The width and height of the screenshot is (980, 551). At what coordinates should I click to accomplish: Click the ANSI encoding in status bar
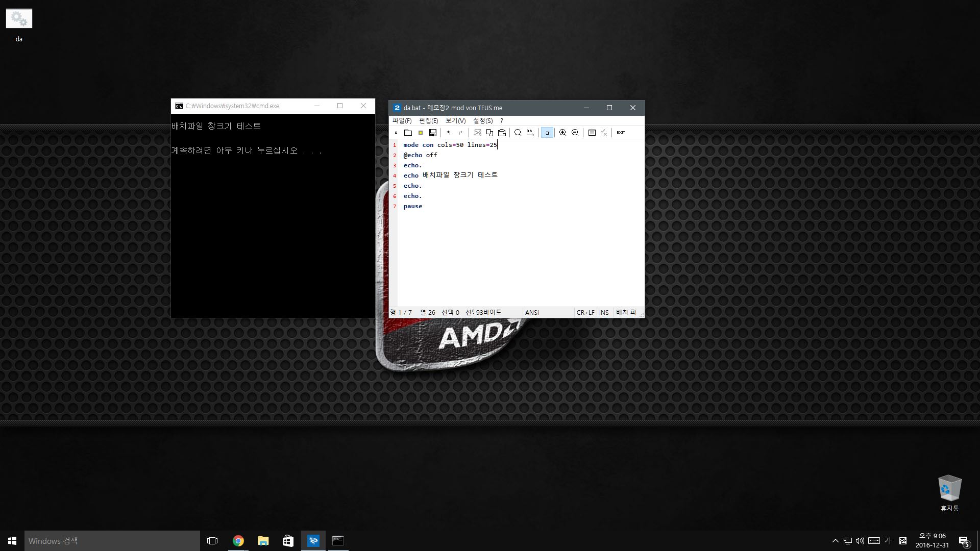coord(532,313)
